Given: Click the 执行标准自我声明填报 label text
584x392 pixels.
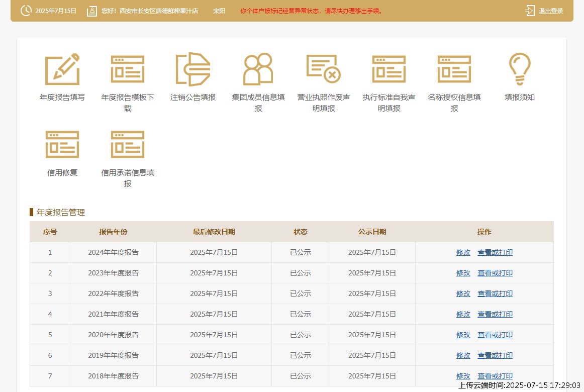Looking at the screenshot, I should coord(389,103).
